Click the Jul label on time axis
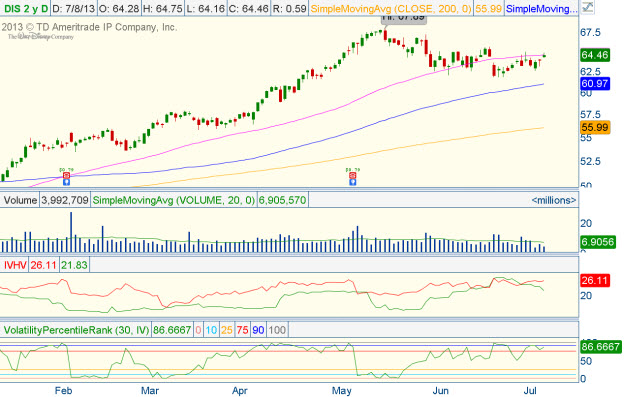The image size is (625, 397). (x=530, y=391)
